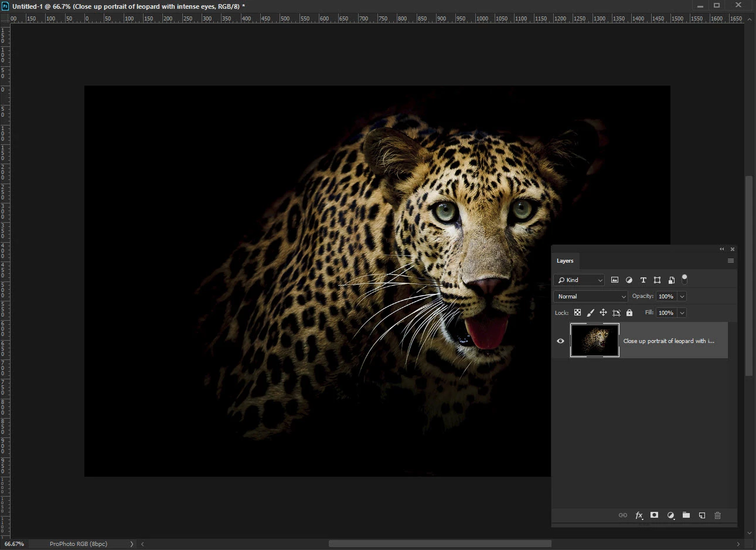Screen dimensions: 756x550
Task: Lock layer position with move icon
Action: [x=603, y=313]
